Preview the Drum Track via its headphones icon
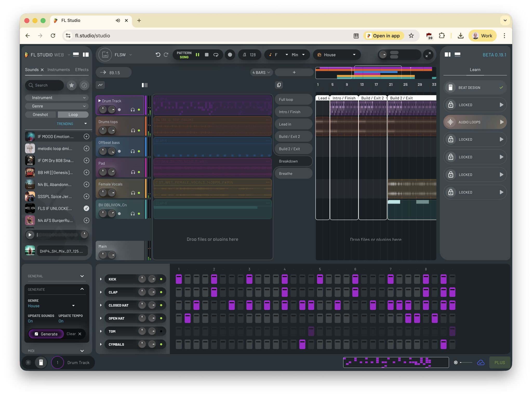The width and height of the screenshot is (532, 397). pos(133,109)
